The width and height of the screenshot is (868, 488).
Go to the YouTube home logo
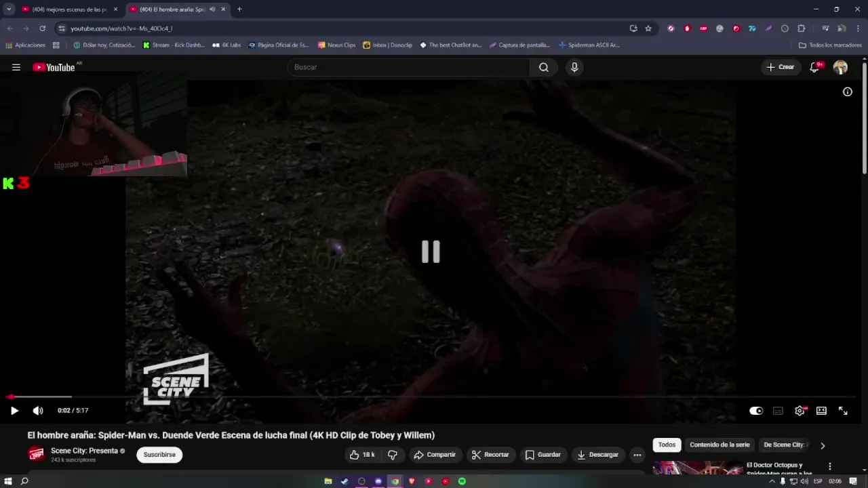pyautogui.click(x=54, y=67)
